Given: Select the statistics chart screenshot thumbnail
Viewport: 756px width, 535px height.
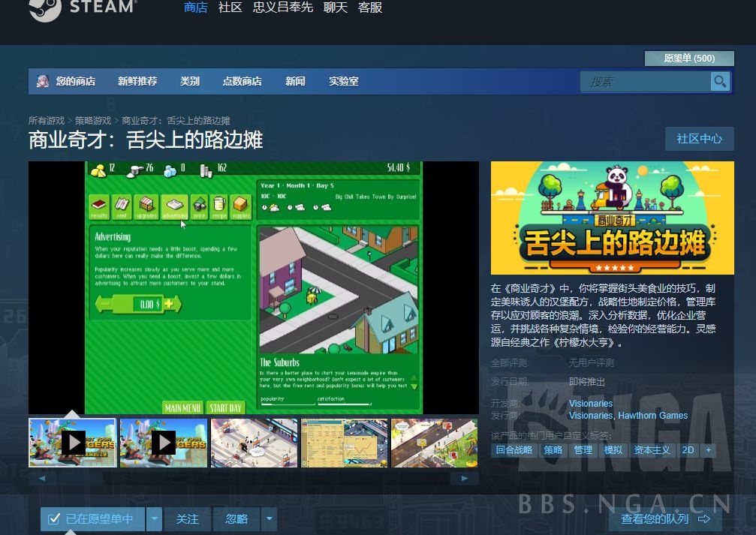Looking at the screenshot, I should tap(345, 443).
